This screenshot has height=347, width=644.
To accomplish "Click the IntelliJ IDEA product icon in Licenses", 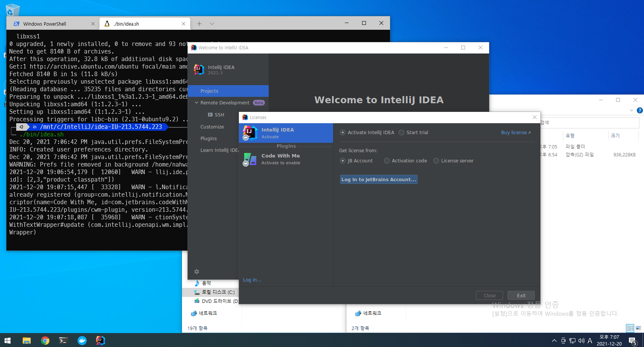I will (249, 133).
